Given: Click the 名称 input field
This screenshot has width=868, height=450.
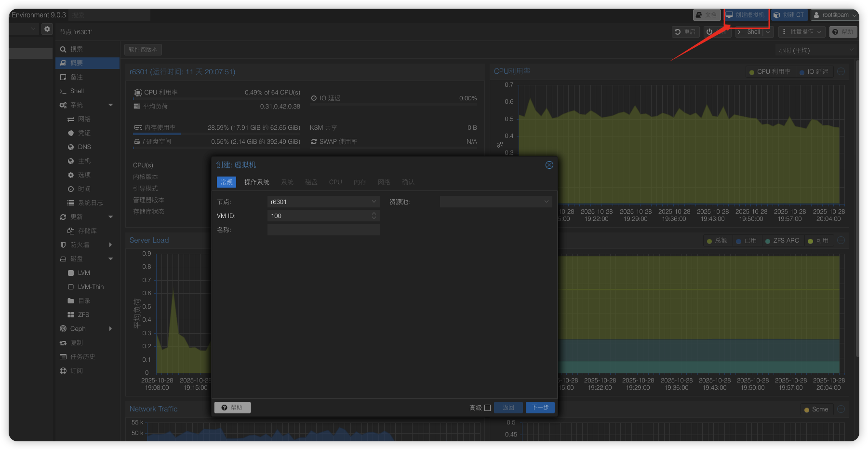Looking at the screenshot, I should [x=323, y=230].
